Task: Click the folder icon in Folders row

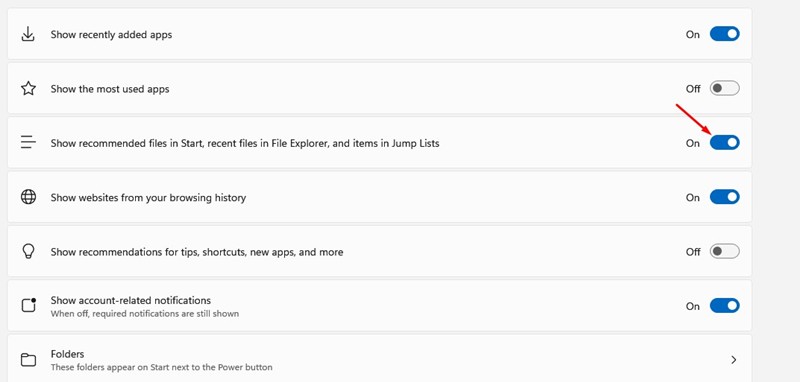Action: [28, 360]
